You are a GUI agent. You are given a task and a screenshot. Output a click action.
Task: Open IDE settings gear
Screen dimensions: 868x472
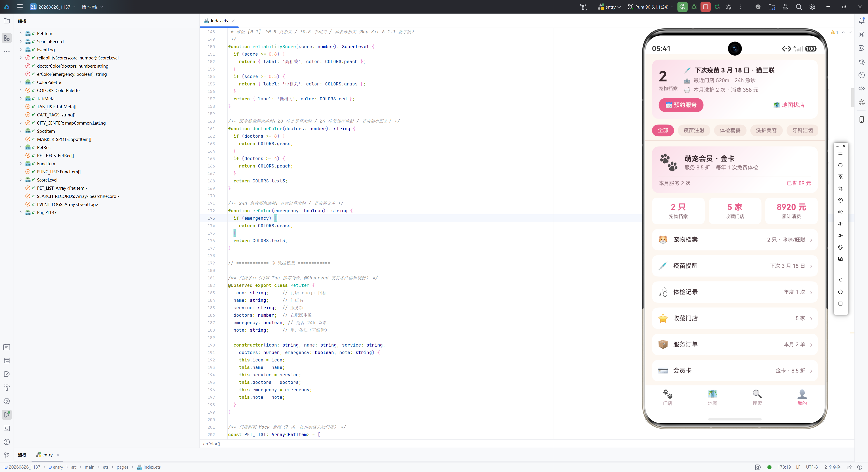[x=812, y=7]
